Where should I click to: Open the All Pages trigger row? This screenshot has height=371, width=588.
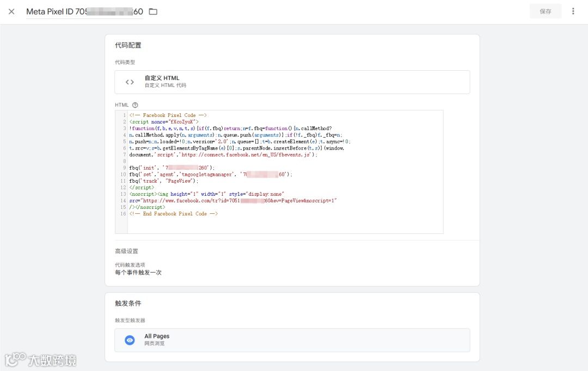[292, 341]
